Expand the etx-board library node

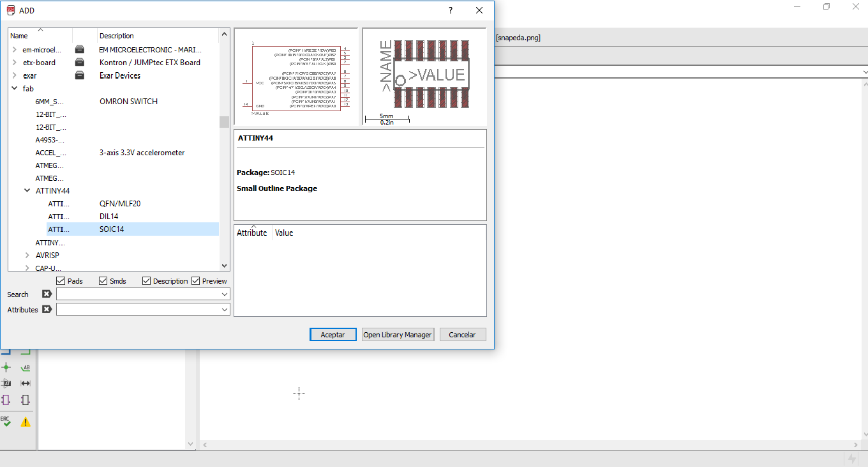click(x=15, y=63)
